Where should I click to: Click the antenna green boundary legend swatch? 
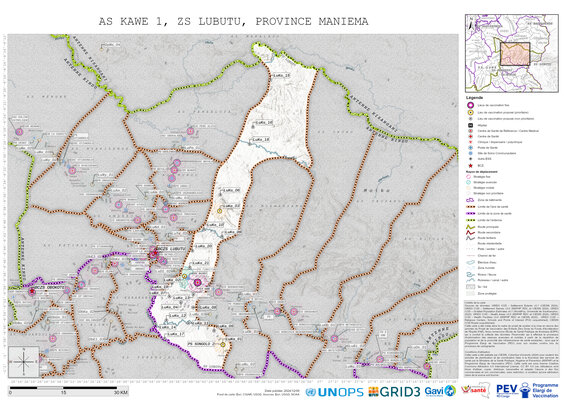(470, 220)
